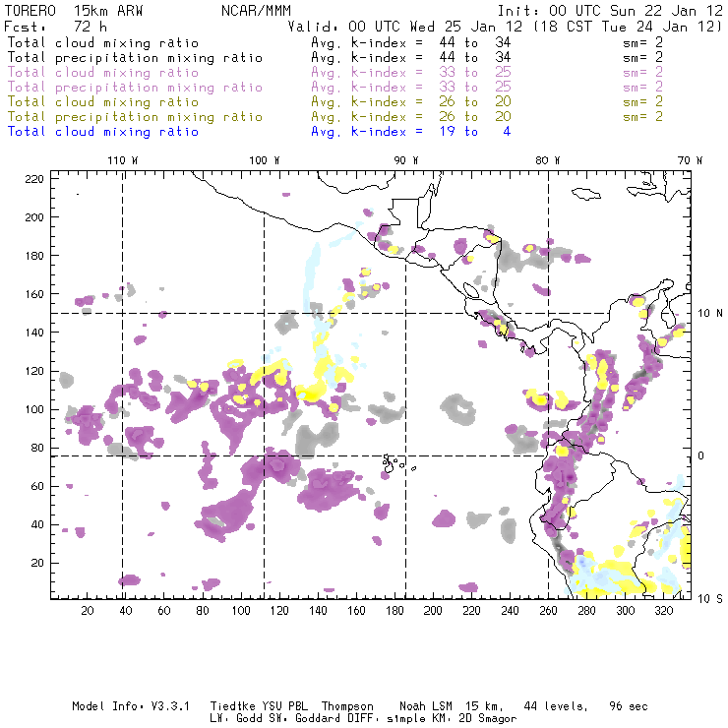This screenshot has width=728, height=728.
Task: Click the '20' tick on the vertical axis
Action: coord(37,563)
